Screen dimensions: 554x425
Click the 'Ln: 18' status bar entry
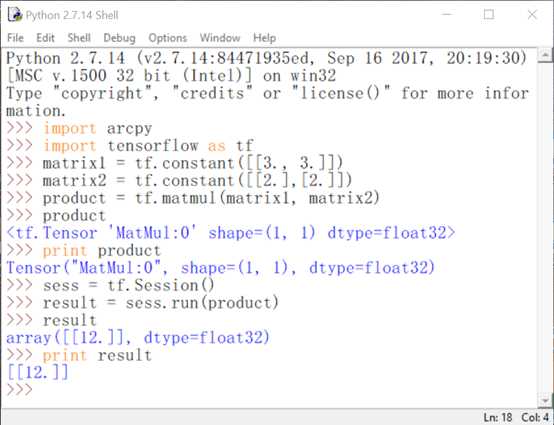point(497,418)
